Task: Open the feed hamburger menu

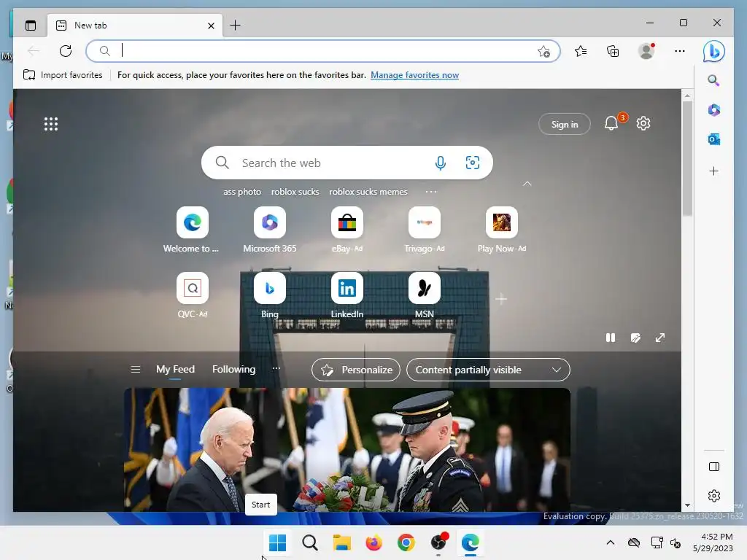Action: tap(135, 370)
